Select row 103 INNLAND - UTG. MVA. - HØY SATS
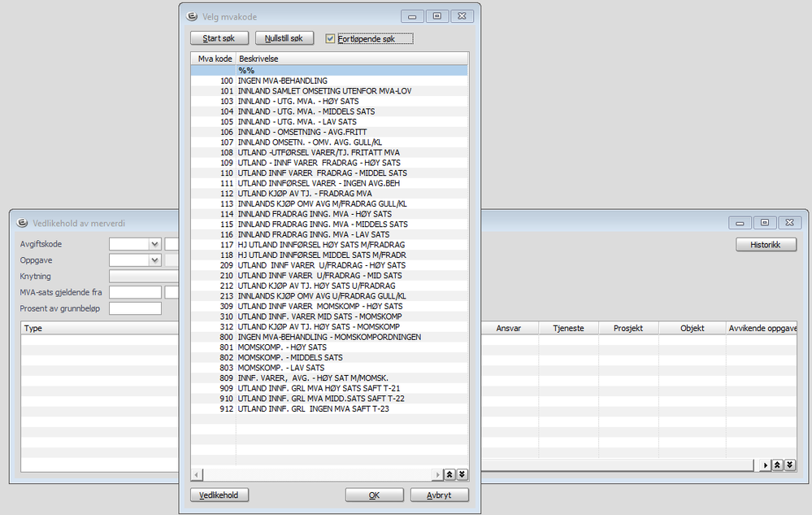The height and width of the screenshot is (515, 812). pyautogui.click(x=329, y=101)
